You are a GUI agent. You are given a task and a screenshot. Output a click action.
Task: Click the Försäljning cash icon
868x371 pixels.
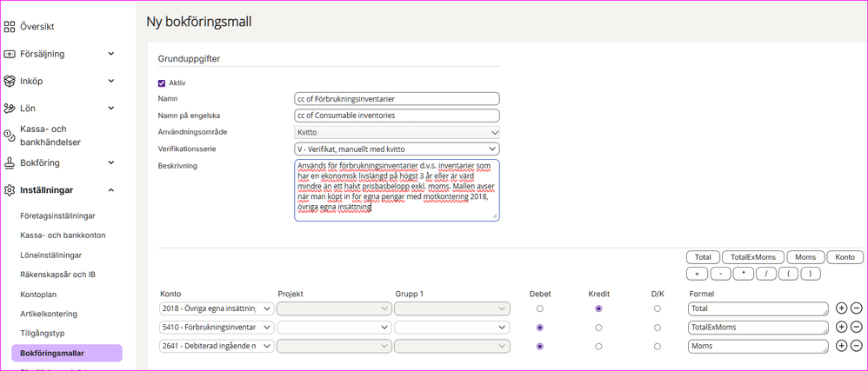coord(10,54)
